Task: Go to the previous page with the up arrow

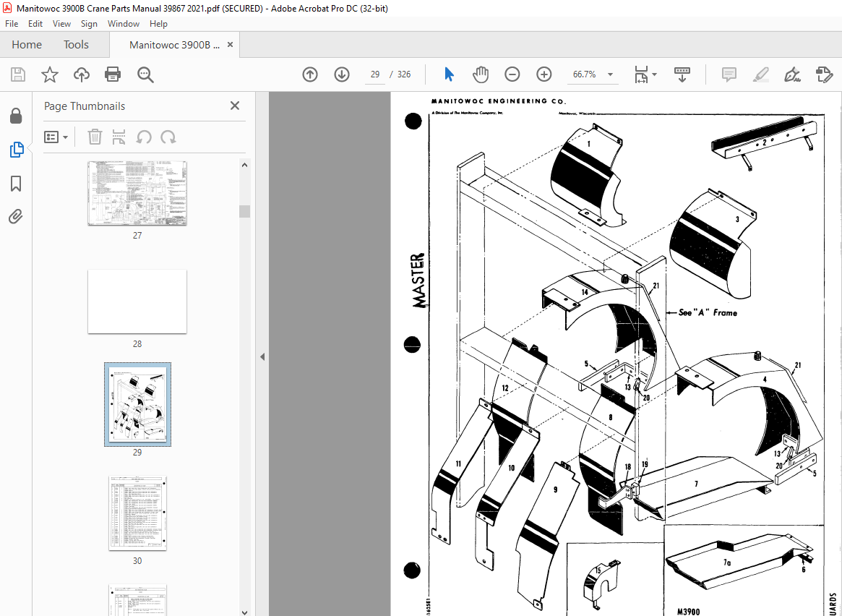Action: click(x=310, y=74)
